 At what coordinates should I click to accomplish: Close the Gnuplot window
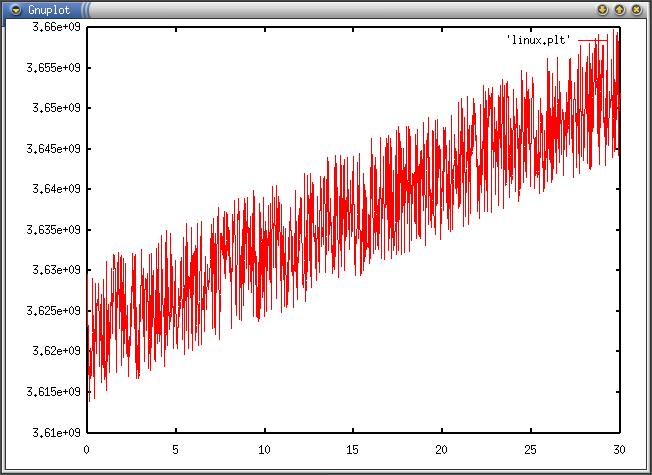(x=636, y=10)
